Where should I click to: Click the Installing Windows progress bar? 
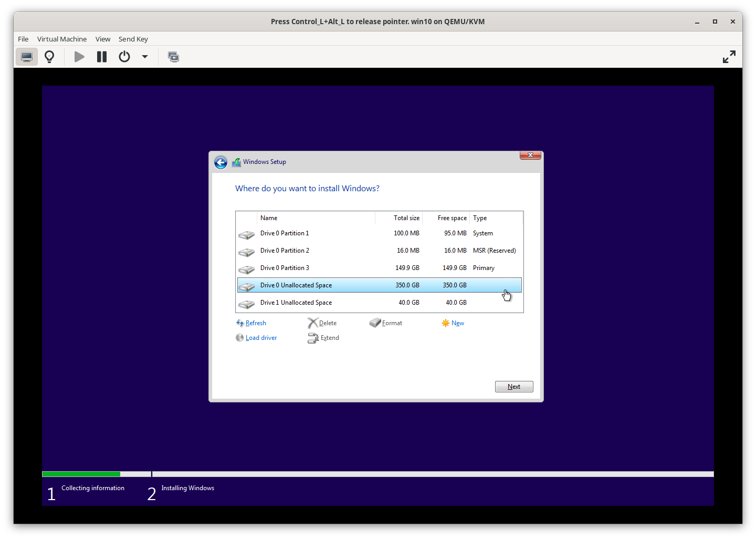[433, 474]
